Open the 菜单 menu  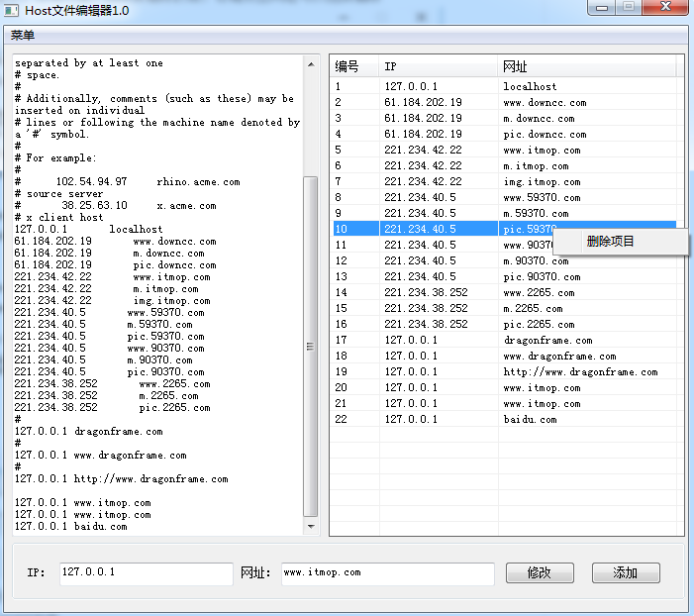23,36
